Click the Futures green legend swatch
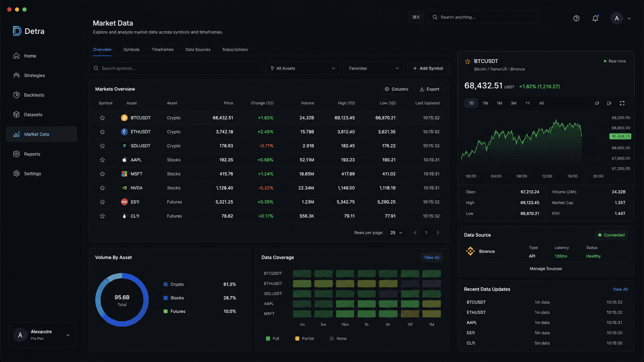Viewport: 644px width, 362px height. [166, 311]
